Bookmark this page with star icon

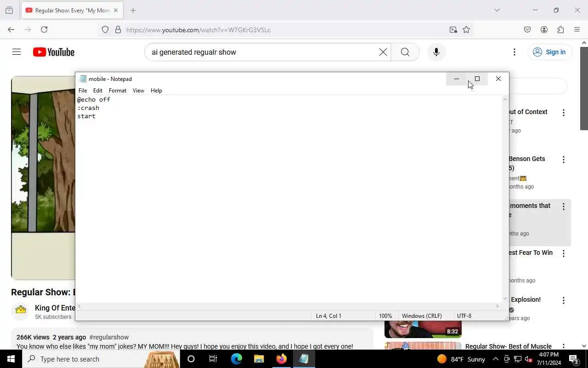coord(466,29)
